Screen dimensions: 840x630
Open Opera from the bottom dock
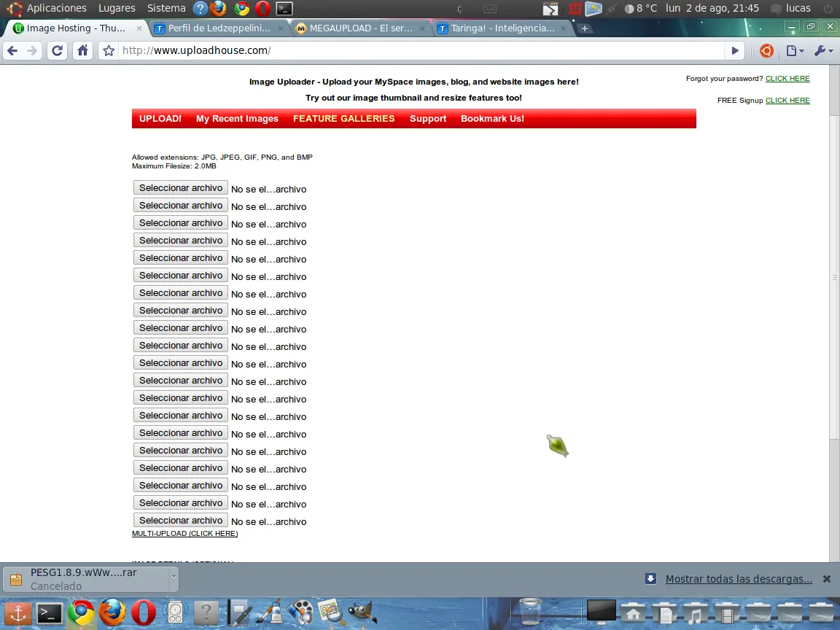point(144,612)
